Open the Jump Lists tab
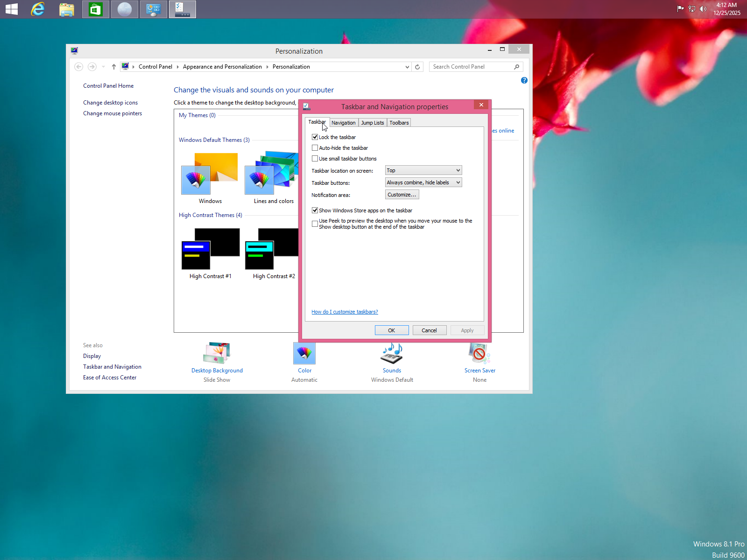Screen dimensions: 747x560 (x=372, y=122)
